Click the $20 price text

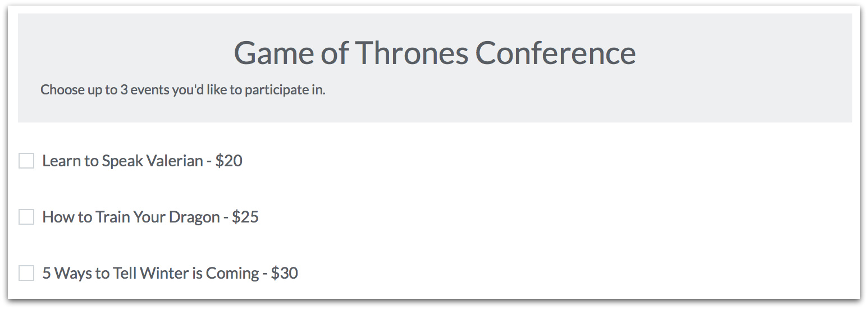(229, 161)
